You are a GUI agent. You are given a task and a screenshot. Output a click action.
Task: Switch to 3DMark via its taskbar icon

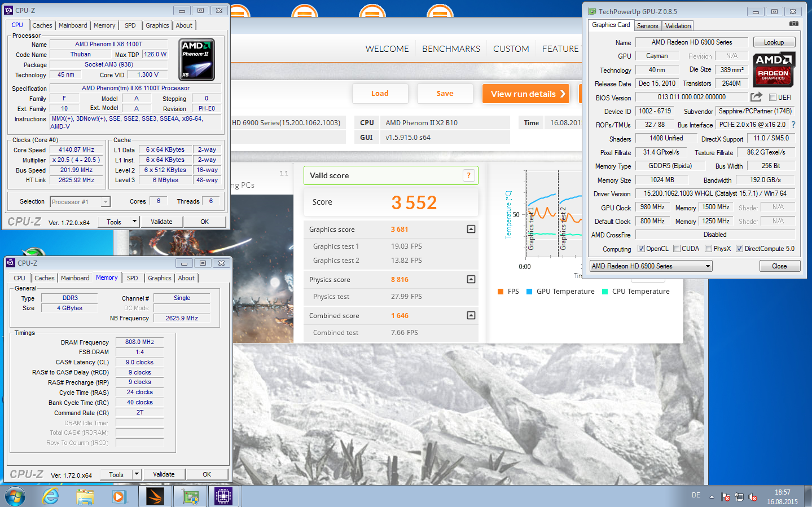(155, 496)
